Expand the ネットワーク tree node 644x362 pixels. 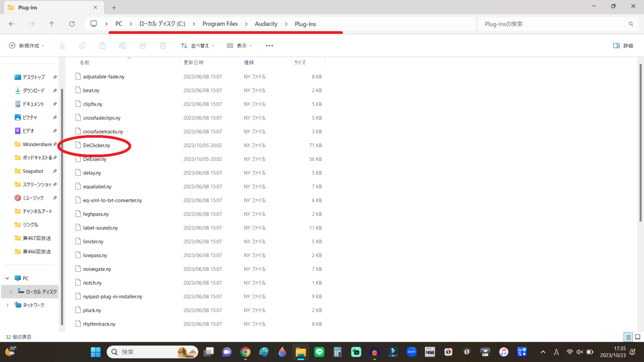point(8,305)
